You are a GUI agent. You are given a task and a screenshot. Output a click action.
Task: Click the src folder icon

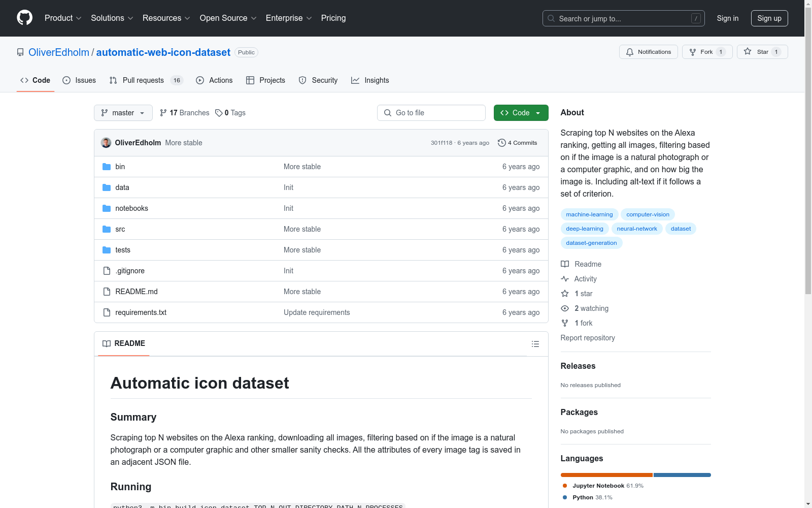(107, 229)
